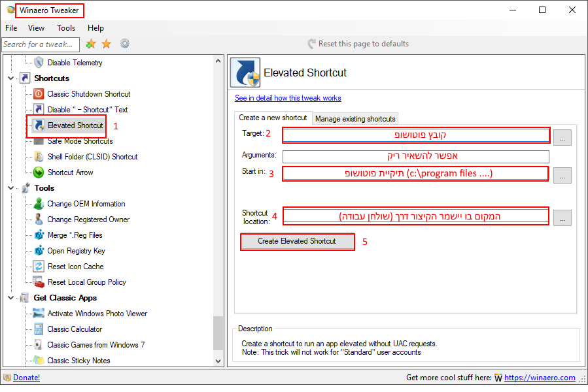This screenshot has height=392, width=588.
Task: Click the Elevated Shortcut tree icon
Action: (39, 125)
